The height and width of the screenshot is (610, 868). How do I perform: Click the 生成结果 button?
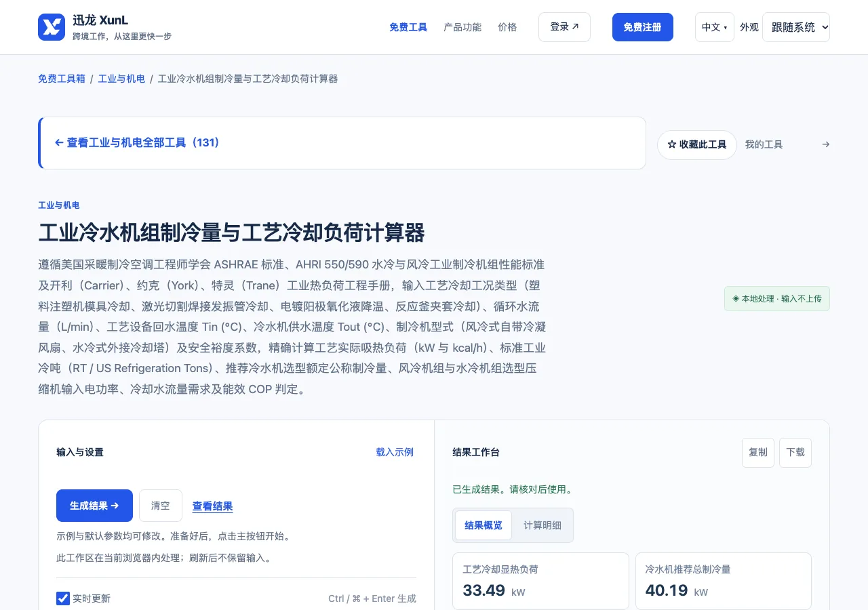pyautogui.click(x=94, y=506)
